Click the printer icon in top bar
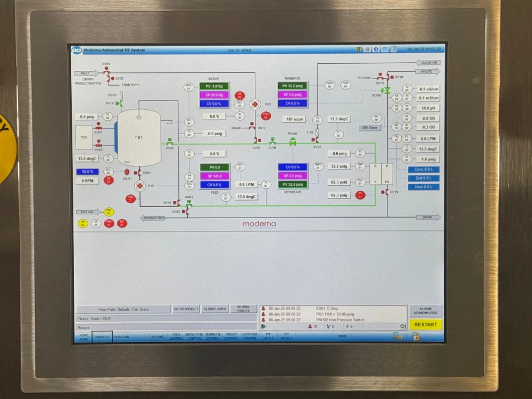This screenshot has width=532, height=399. (x=367, y=49)
